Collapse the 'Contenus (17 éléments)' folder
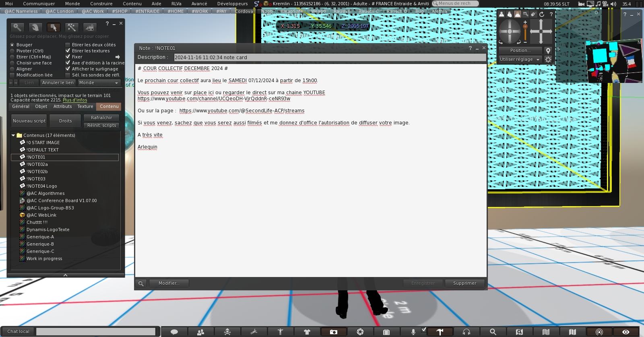 click(x=13, y=135)
